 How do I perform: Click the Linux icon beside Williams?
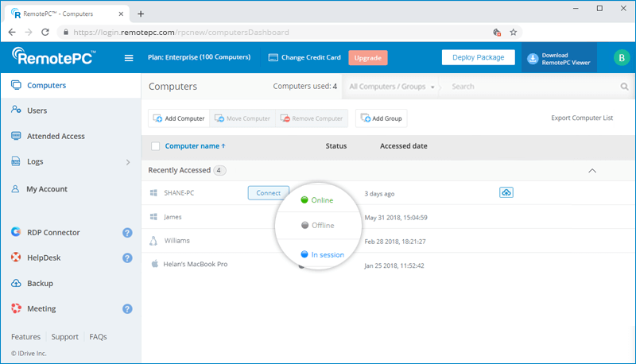click(x=153, y=241)
